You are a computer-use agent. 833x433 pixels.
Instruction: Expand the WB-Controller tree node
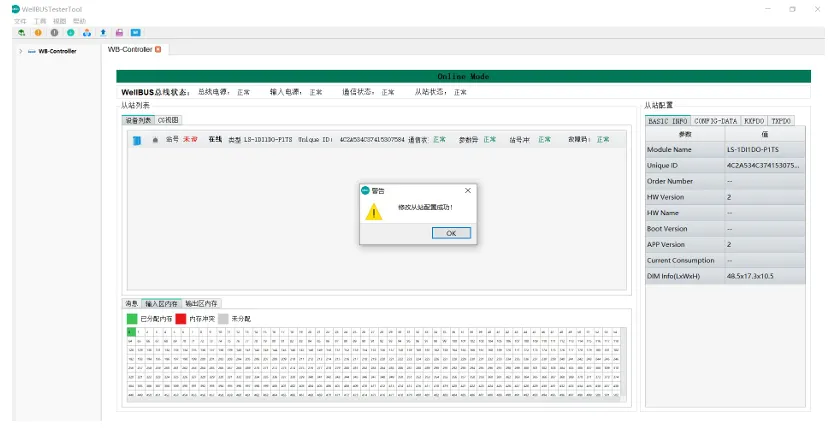[x=20, y=51]
